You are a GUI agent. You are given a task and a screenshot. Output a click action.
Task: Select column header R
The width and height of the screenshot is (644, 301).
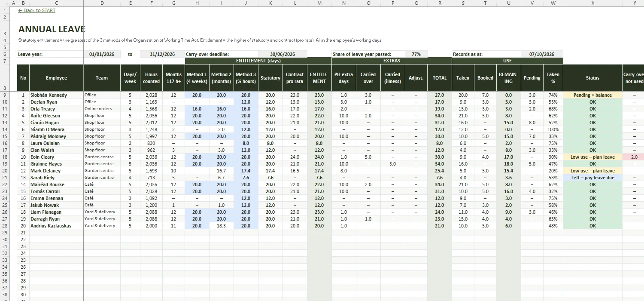[x=440, y=3]
